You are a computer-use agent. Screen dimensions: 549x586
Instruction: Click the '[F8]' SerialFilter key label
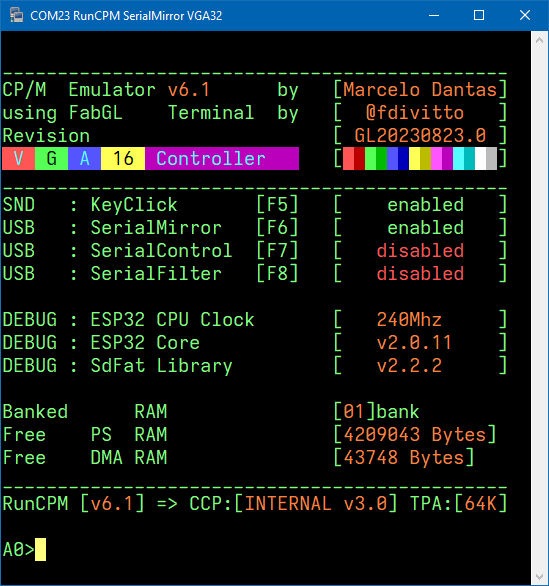click(277, 274)
